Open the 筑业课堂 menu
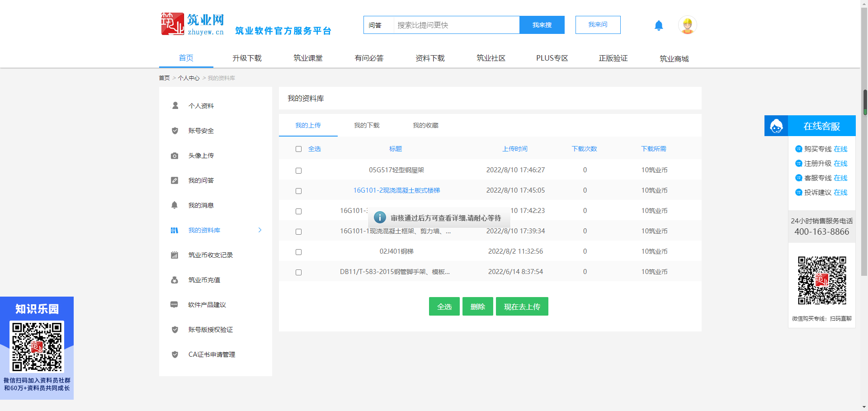This screenshot has width=868, height=411. [308, 58]
